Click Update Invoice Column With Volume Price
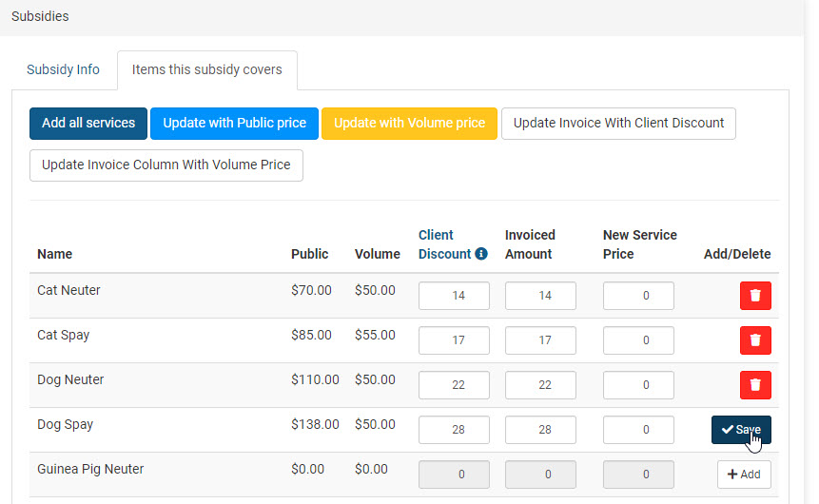The image size is (819, 504). click(x=166, y=165)
